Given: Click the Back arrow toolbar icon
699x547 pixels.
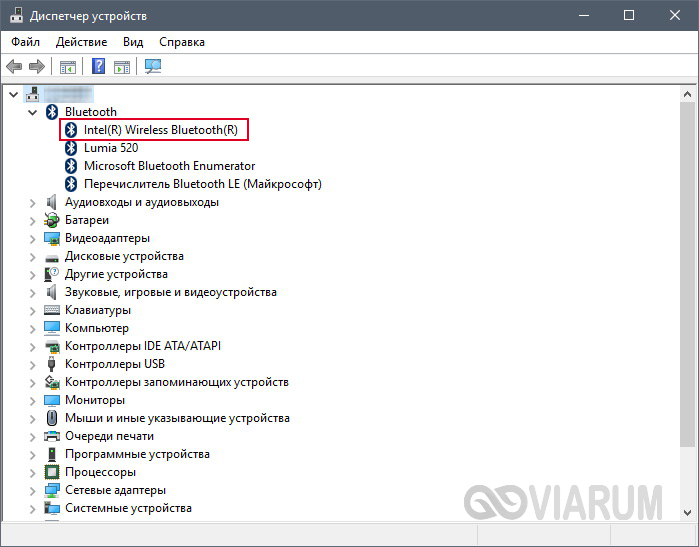Looking at the screenshot, I should pos(14,67).
